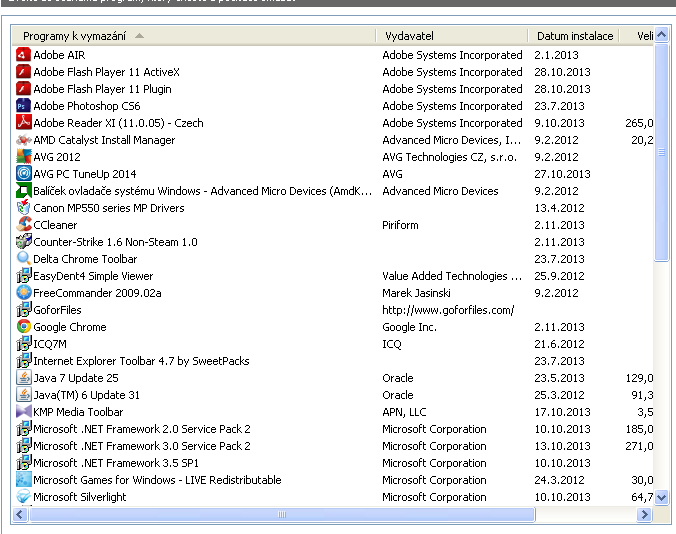676x534 pixels.
Task: Click the KMP Media Toolbar icon
Action: click(x=23, y=412)
